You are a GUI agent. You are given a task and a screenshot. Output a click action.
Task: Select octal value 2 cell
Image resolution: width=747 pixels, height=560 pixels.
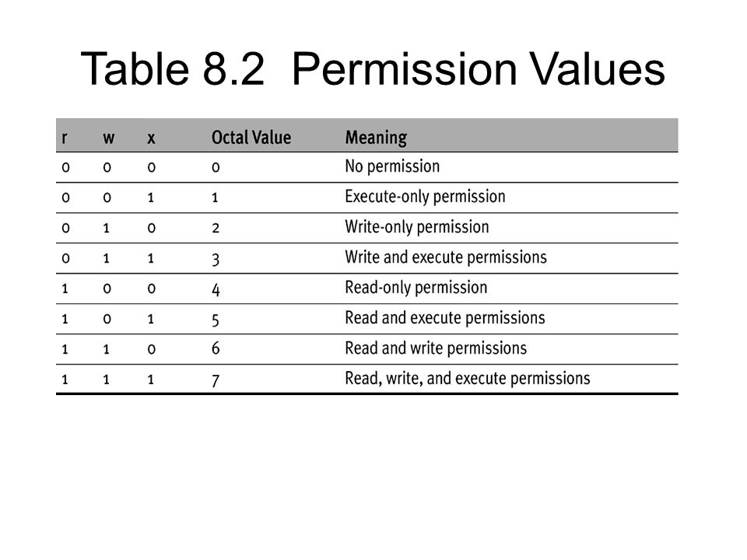(x=216, y=228)
